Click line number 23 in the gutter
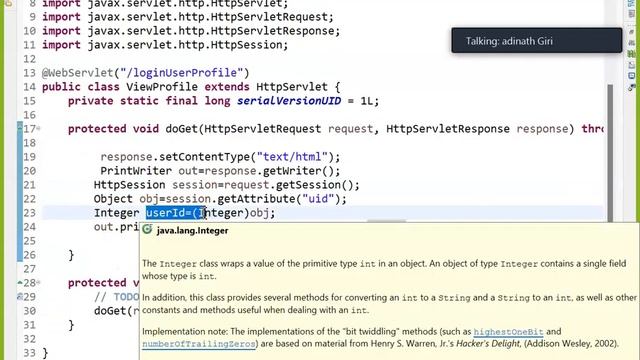This screenshot has height=360, width=640. (x=29, y=213)
